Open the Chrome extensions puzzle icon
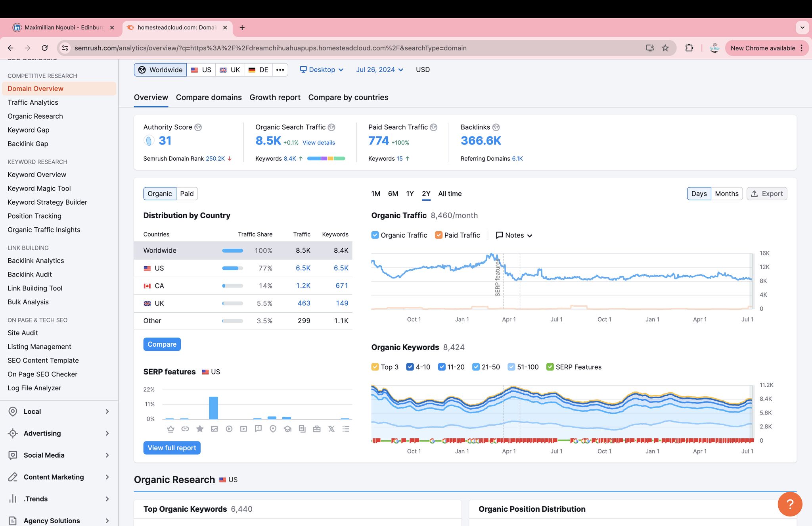This screenshot has width=812, height=526. point(689,48)
